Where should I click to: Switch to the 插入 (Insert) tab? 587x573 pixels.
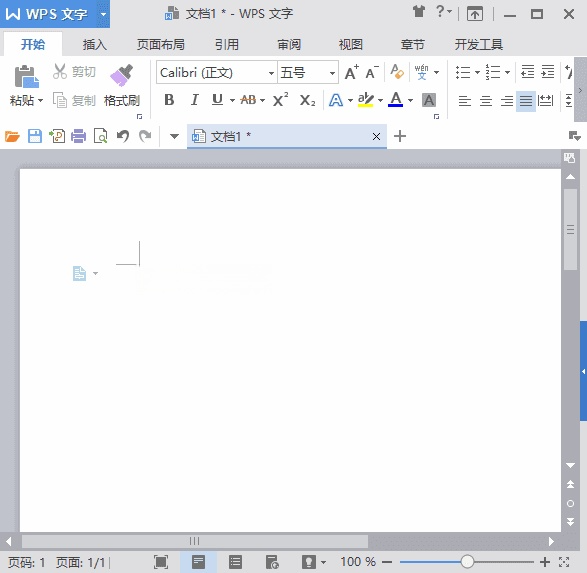94,45
